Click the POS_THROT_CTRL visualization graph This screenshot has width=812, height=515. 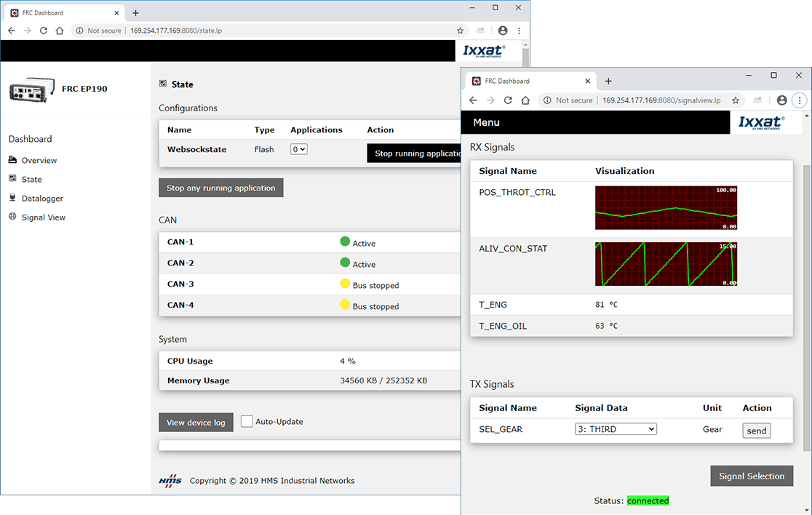(666, 208)
